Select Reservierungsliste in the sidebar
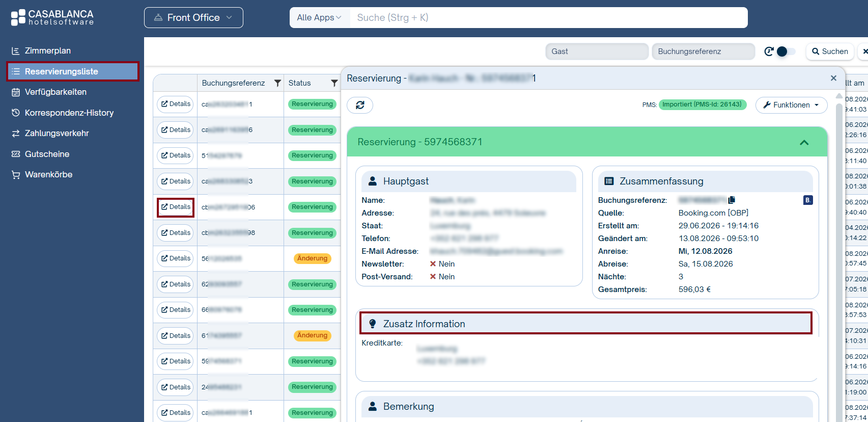 point(72,71)
